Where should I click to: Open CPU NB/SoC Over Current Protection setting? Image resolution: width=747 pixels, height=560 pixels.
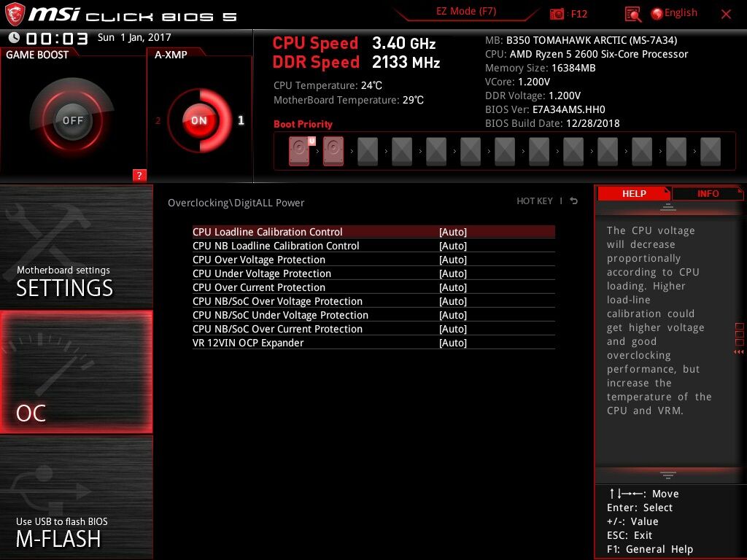373,329
